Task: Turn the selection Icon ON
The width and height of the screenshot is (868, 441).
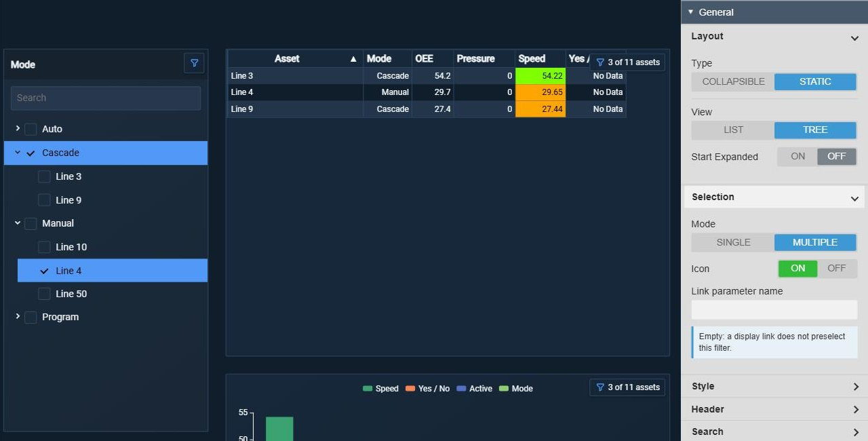Action: tap(797, 268)
